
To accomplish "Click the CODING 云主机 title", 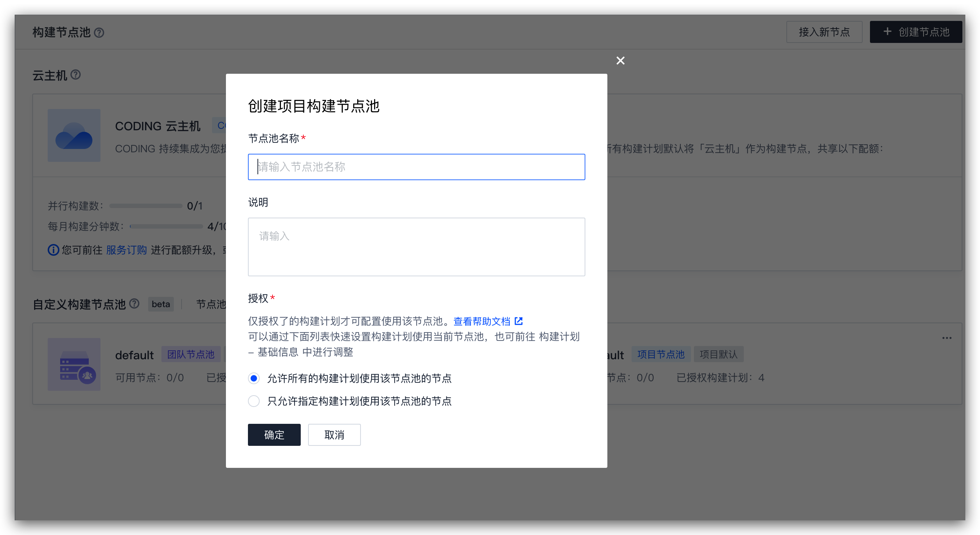I will coord(157,126).
